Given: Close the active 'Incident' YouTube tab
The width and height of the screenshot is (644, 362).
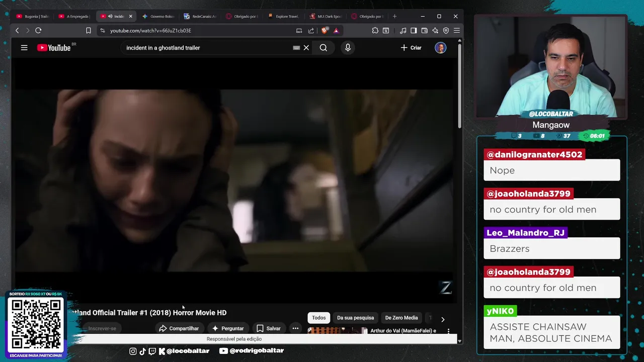Looking at the screenshot, I should pos(131,17).
